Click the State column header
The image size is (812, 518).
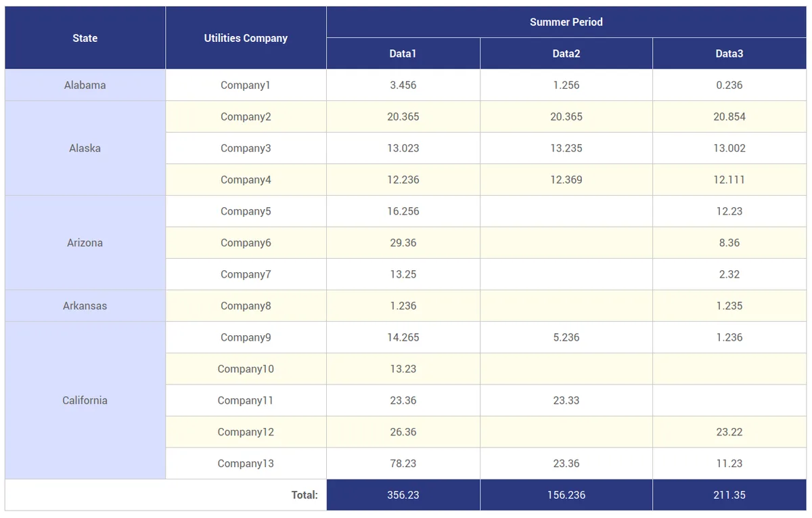click(85, 38)
